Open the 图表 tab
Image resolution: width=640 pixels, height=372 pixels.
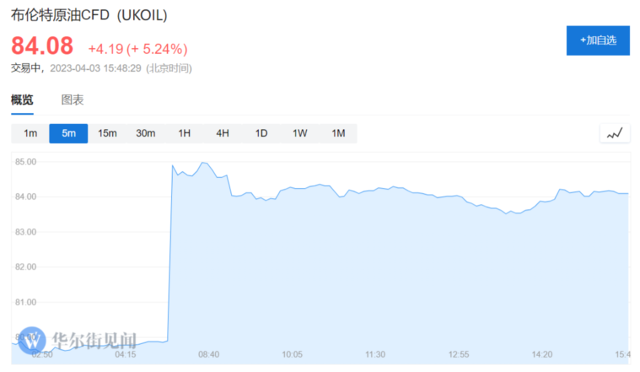click(x=72, y=100)
